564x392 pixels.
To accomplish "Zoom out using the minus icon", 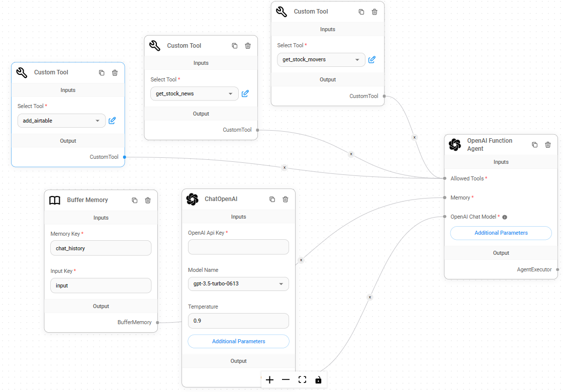I will pyautogui.click(x=286, y=380).
